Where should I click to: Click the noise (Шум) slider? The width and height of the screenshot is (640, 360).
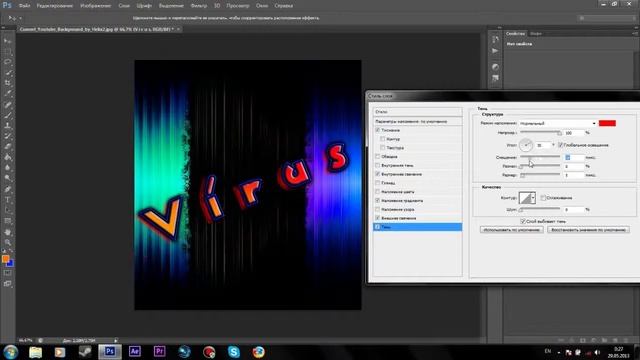point(540,209)
